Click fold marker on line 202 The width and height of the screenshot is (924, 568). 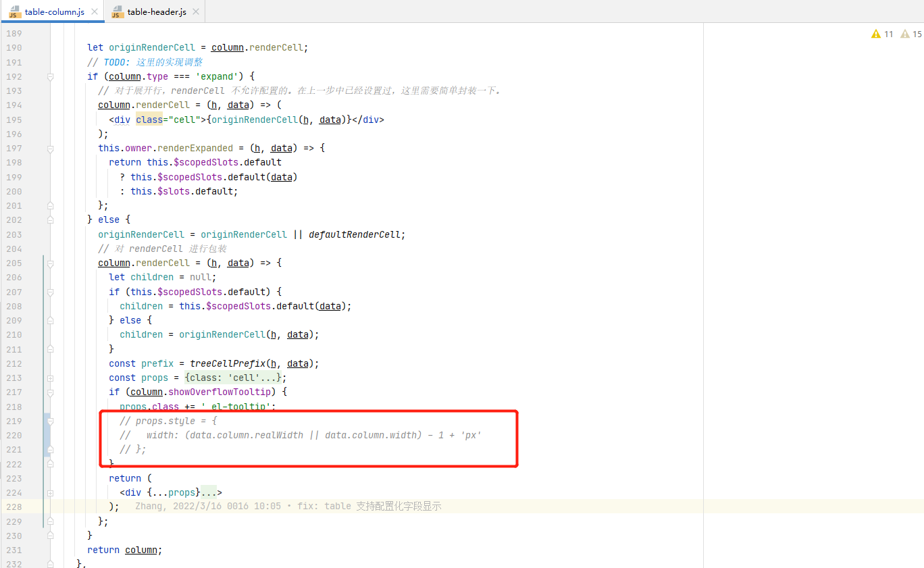click(50, 220)
